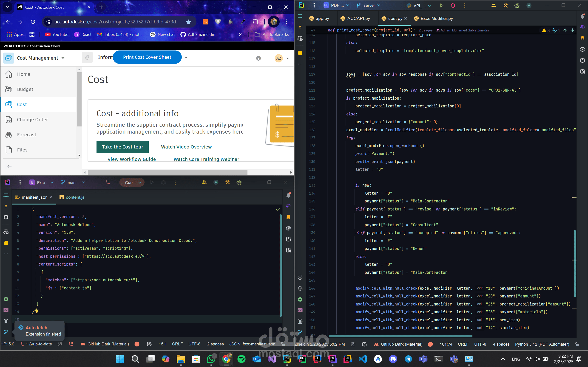Click the red accent color dot in PyCharm status bar

pyautogui.click(x=430, y=344)
